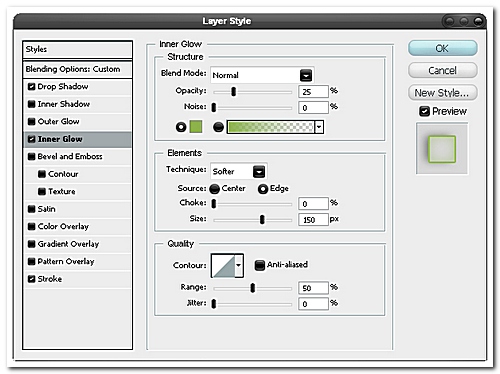Close the Layer Style window
This screenshot has width=500, height=374.
coord(479,21)
